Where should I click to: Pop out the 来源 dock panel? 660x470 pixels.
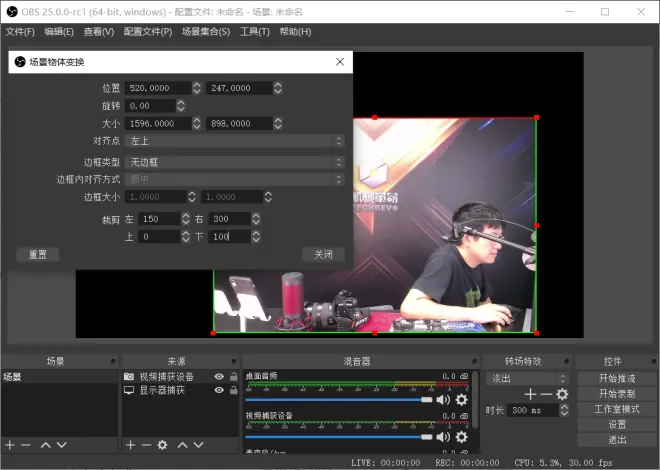click(234, 361)
